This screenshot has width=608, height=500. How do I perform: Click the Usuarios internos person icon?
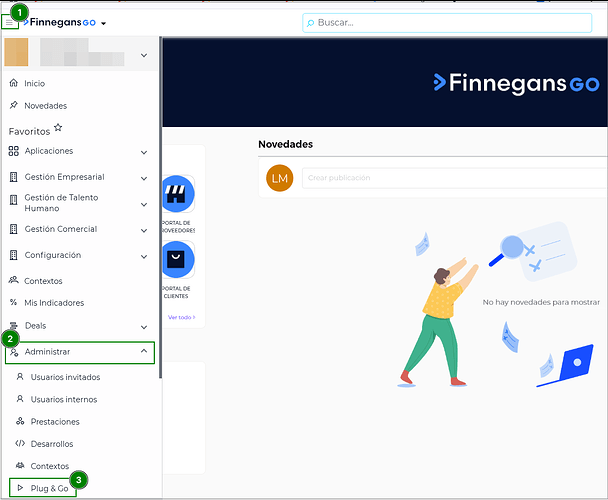pos(20,399)
